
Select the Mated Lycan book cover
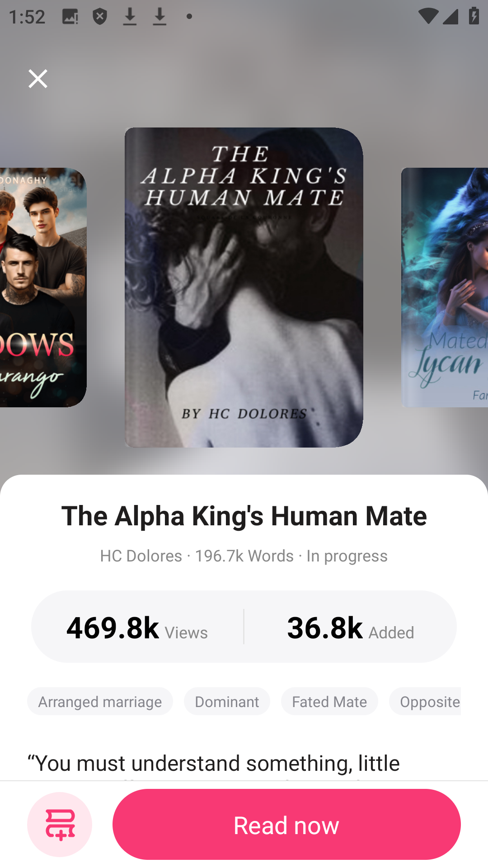(445, 288)
